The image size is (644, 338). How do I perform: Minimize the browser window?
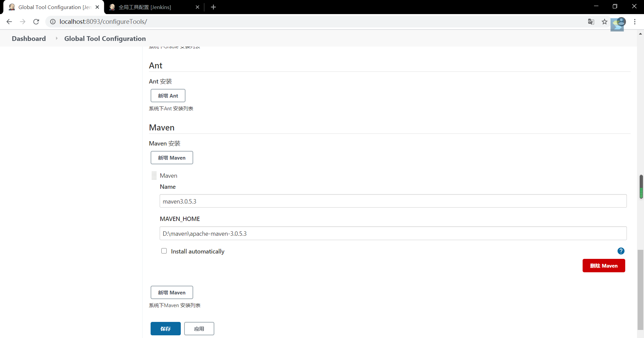[596, 6]
